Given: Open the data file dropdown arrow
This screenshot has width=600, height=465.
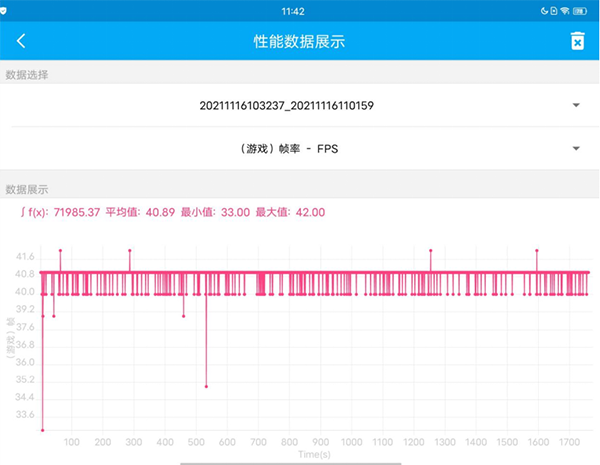Looking at the screenshot, I should click(576, 106).
